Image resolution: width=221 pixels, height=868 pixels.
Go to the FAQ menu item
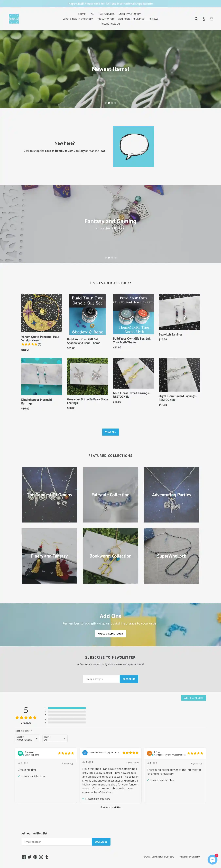click(92, 14)
